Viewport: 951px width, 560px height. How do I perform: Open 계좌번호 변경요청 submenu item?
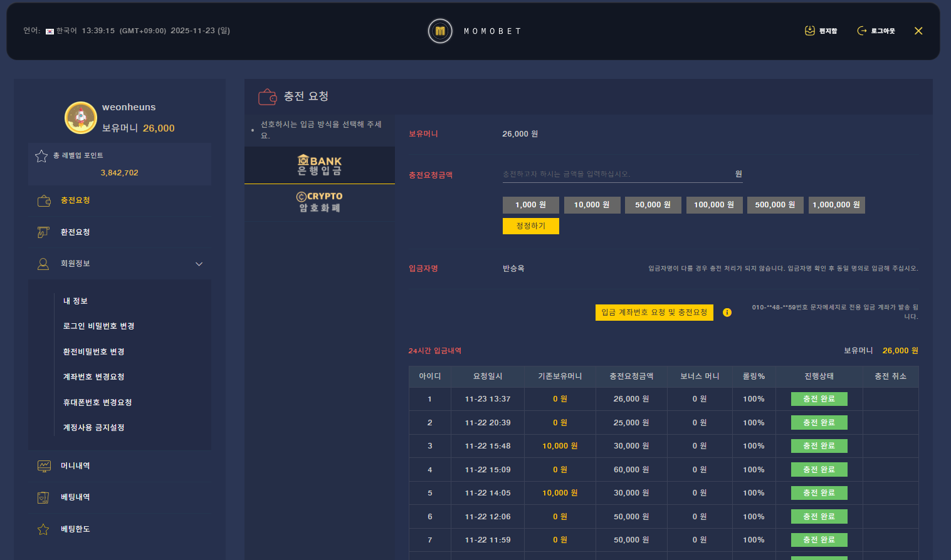click(x=93, y=377)
